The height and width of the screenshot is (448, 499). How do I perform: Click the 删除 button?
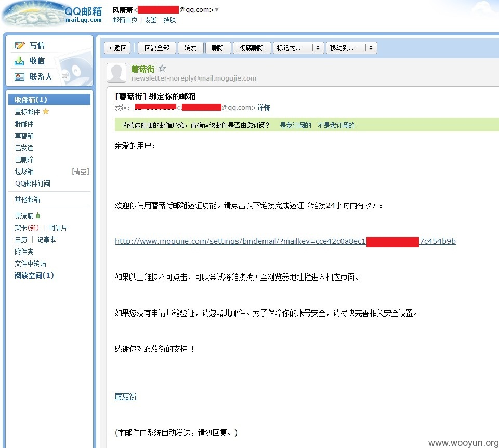[x=218, y=48]
